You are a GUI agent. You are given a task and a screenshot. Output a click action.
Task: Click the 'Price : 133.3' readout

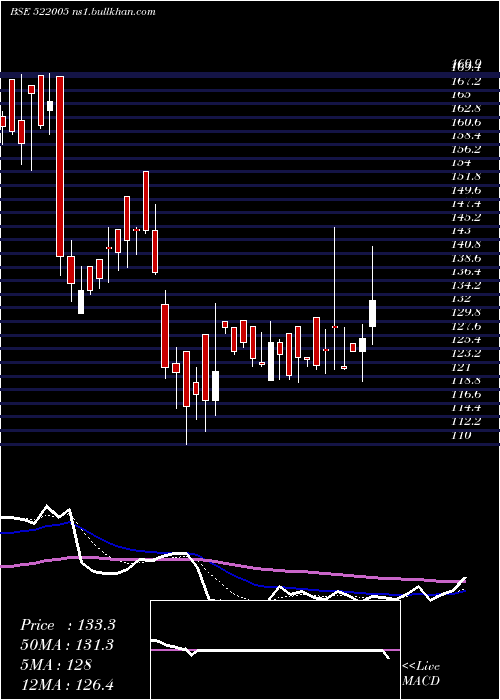68,625
